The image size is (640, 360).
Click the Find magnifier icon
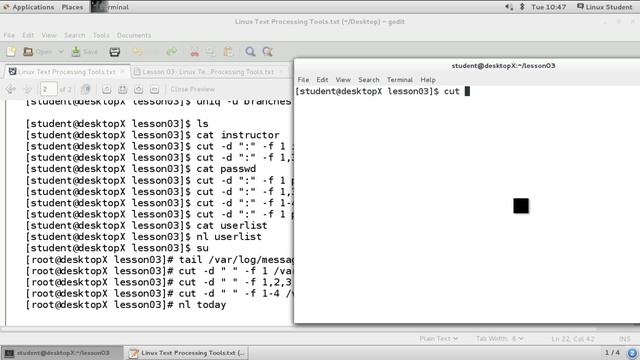250,52
